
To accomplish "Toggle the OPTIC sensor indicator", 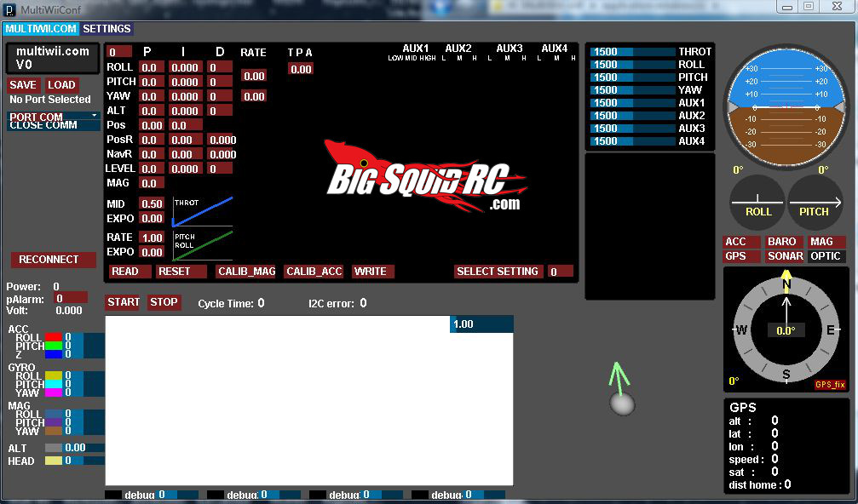I will 826,255.
